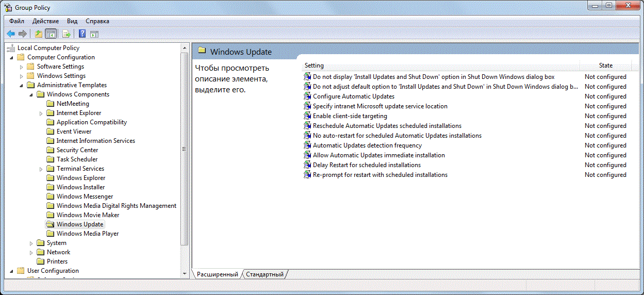The width and height of the screenshot is (644, 295).
Task: Select Application Compatibility tree item
Action: tap(92, 122)
